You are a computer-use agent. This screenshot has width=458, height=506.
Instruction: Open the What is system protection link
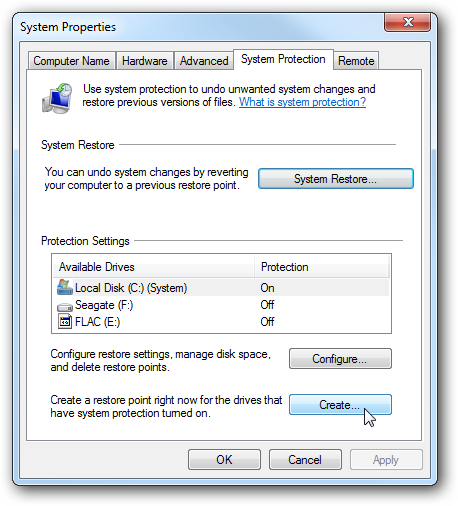pos(302,102)
